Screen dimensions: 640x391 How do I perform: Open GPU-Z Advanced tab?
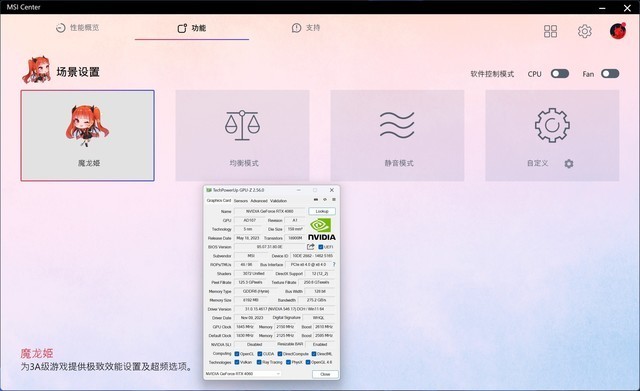pos(259,201)
